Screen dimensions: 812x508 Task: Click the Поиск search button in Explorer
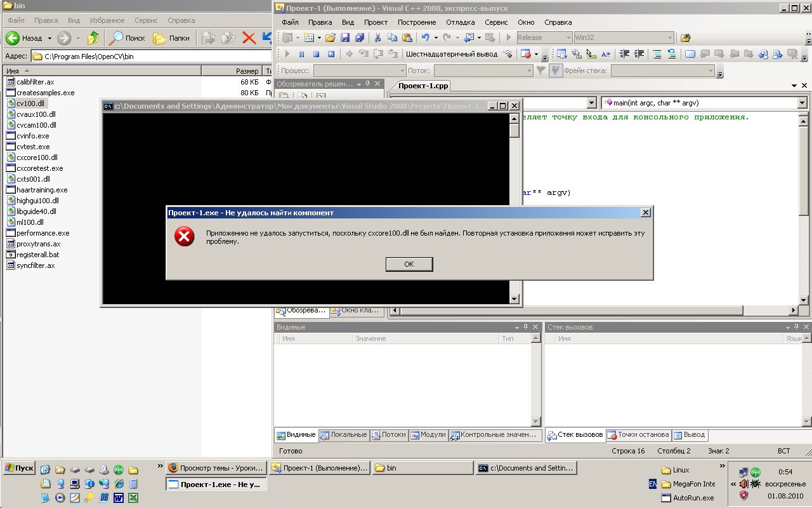[128, 38]
